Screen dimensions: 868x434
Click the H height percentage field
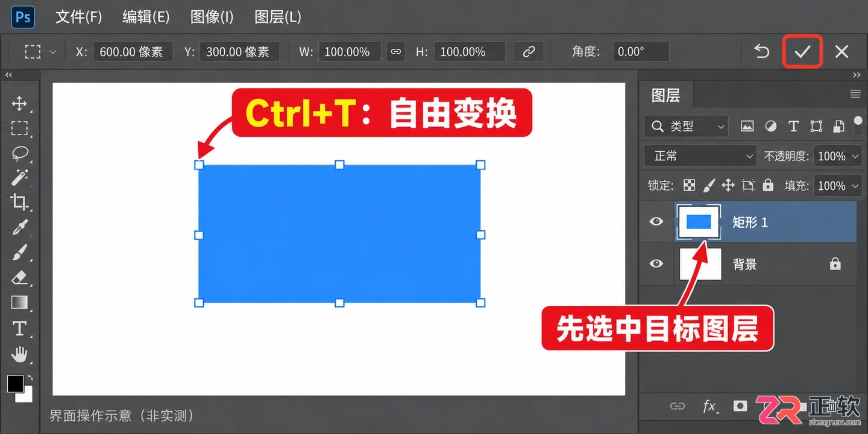[470, 52]
